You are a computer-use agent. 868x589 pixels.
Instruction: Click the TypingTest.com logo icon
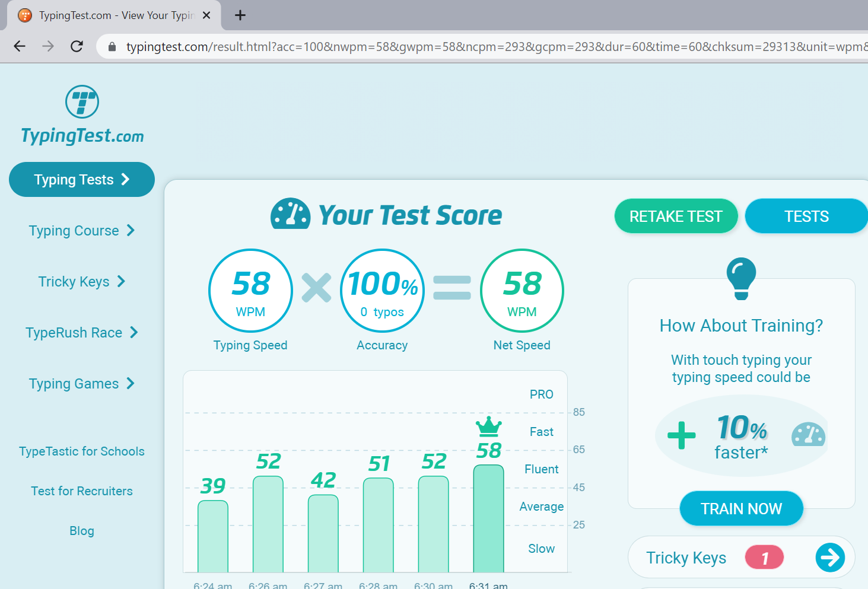82,101
